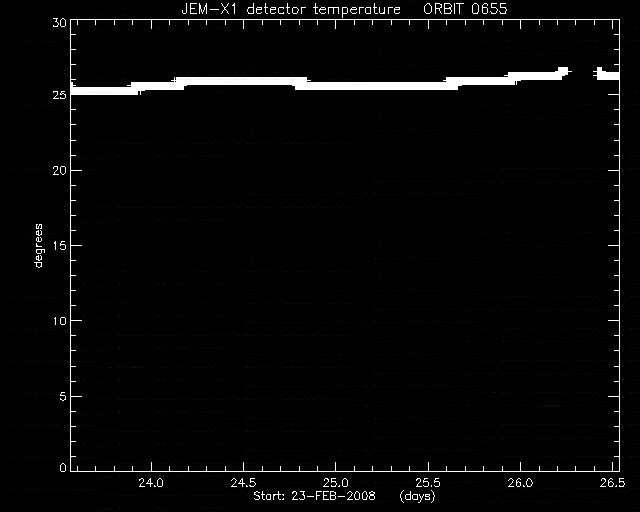
Task: Click the (days) unit label
Action: [x=417, y=496]
